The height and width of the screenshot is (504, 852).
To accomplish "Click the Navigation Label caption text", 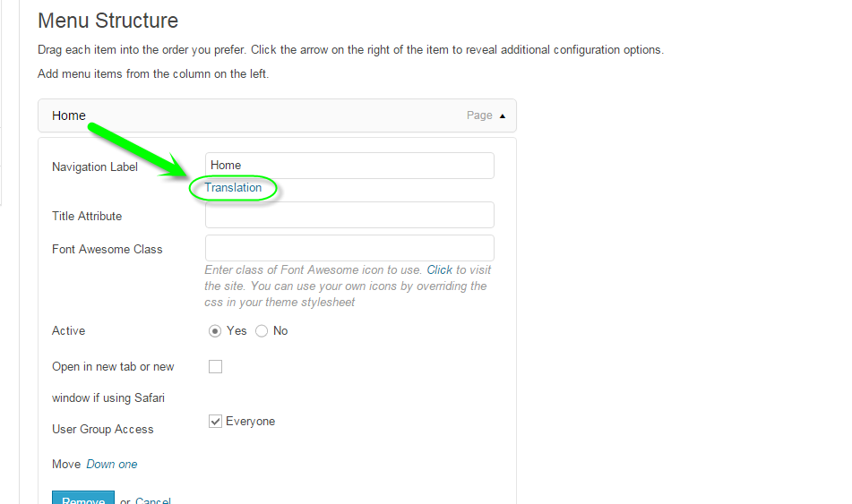I will pos(95,167).
